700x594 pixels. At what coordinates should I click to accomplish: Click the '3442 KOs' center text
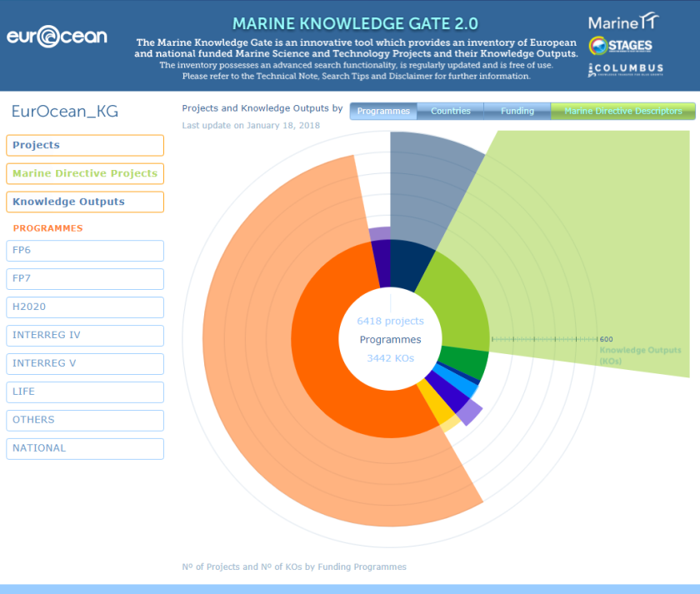point(391,358)
